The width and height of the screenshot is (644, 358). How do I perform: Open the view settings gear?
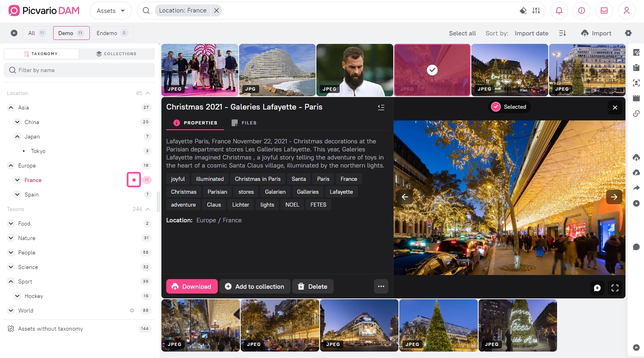[x=628, y=33]
